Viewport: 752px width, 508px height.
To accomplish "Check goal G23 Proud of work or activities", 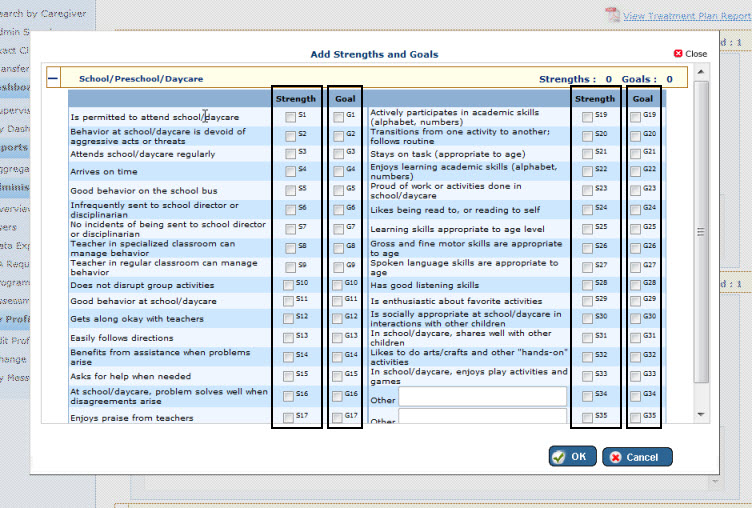I will click(x=635, y=190).
